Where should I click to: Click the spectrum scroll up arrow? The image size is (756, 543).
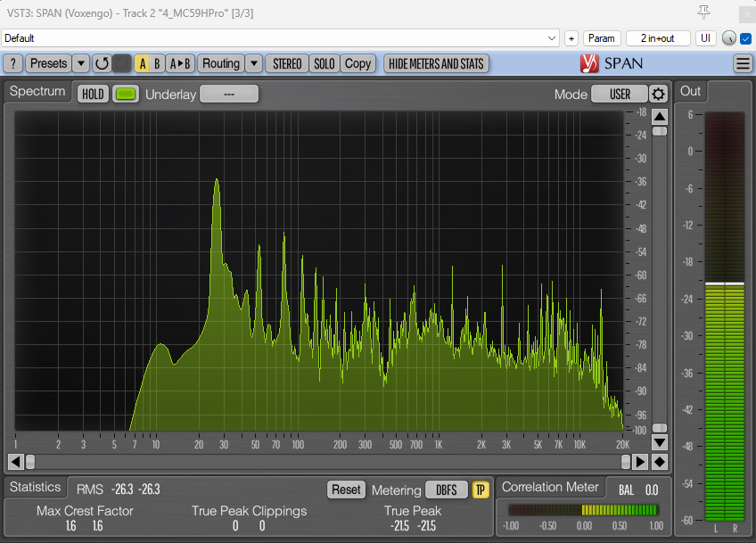click(659, 117)
